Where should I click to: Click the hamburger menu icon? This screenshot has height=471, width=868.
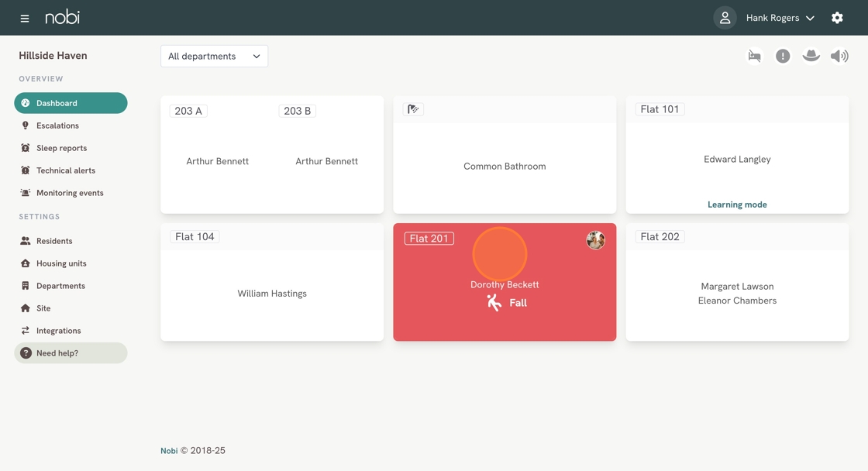tap(25, 18)
